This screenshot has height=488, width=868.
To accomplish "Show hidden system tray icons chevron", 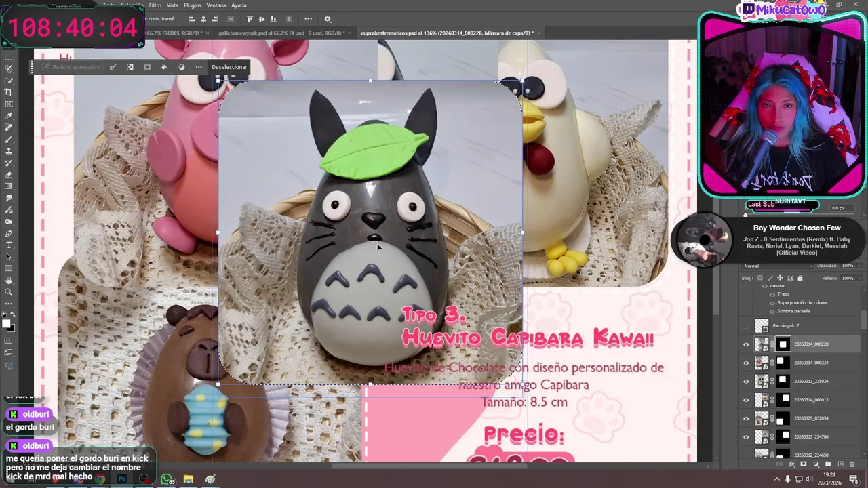I will tap(777, 479).
